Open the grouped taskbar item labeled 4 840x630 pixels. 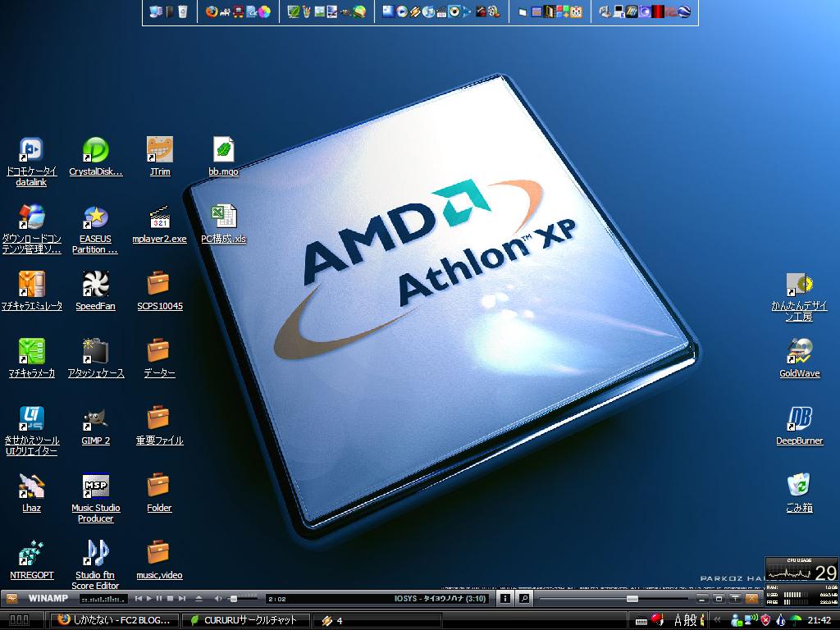pyautogui.click(x=377, y=620)
